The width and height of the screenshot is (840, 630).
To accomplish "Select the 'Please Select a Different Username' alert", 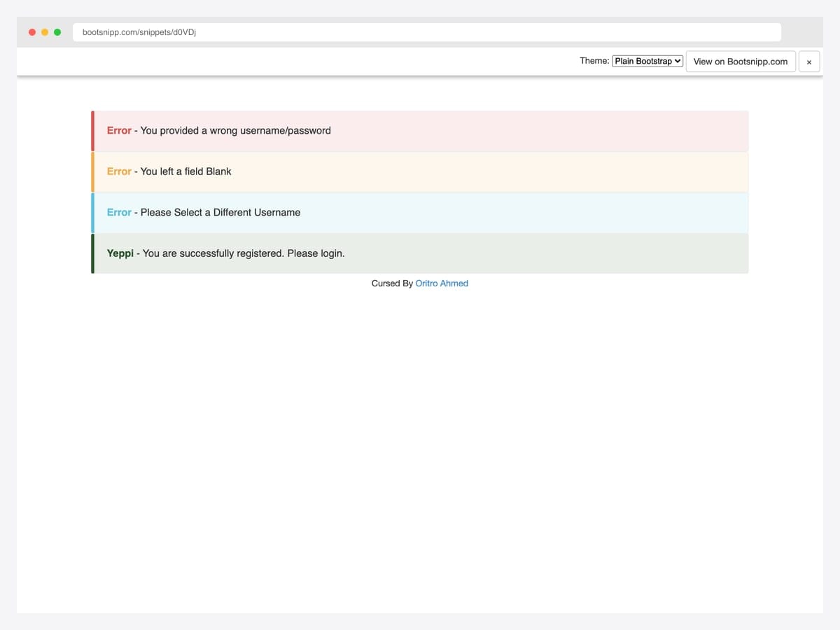I will (x=420, y=213).
